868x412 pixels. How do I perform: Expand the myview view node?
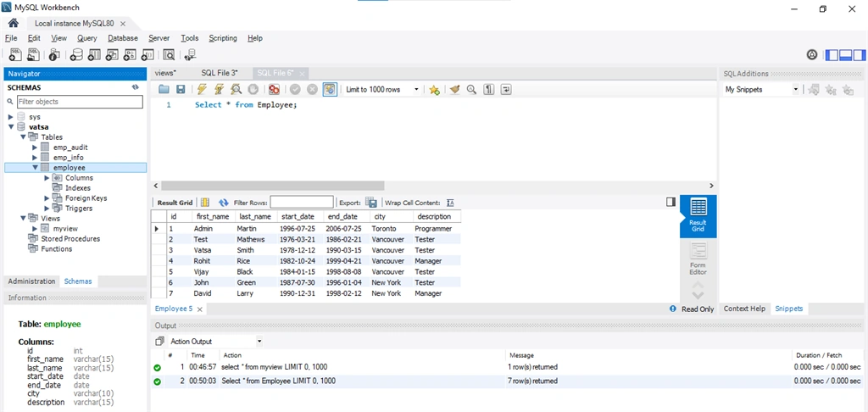[34, 229]
